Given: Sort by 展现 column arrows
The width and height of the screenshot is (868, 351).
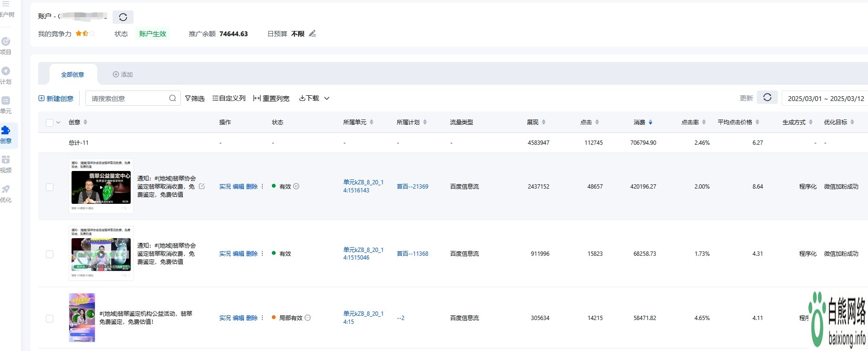Looking at the screenshot, I should point(544,122).
